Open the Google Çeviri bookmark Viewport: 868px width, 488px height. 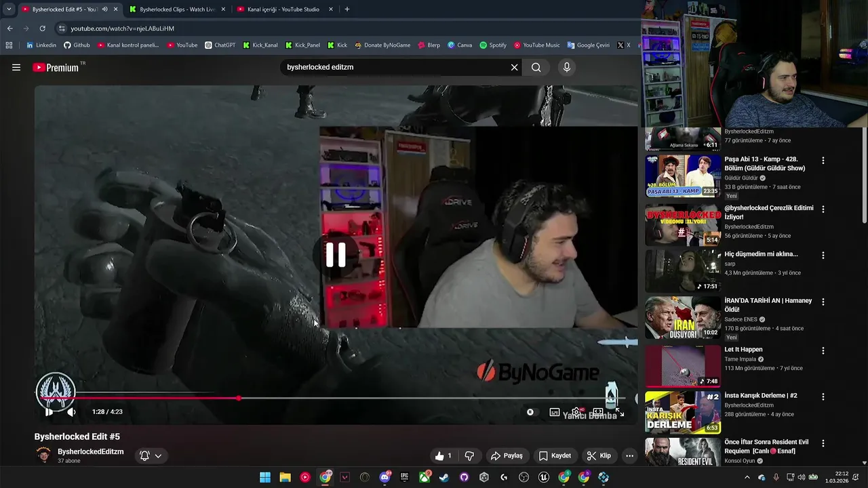point(588,45)
